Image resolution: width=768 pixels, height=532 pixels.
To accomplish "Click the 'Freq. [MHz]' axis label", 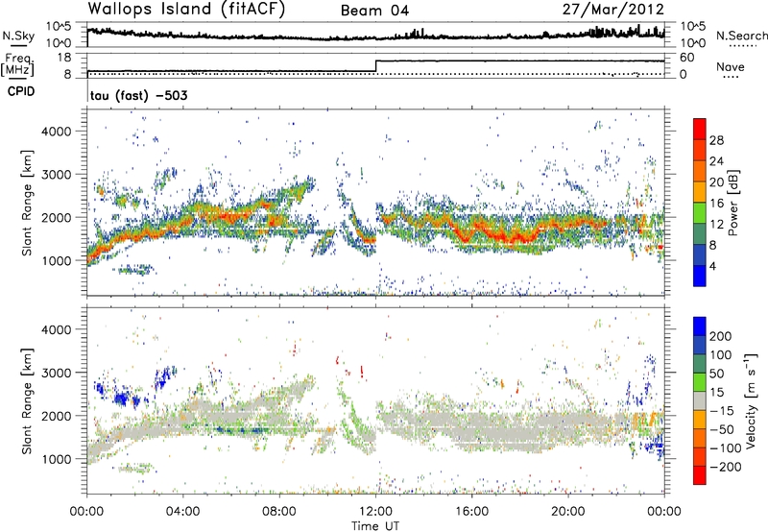I will pos(18,65).
